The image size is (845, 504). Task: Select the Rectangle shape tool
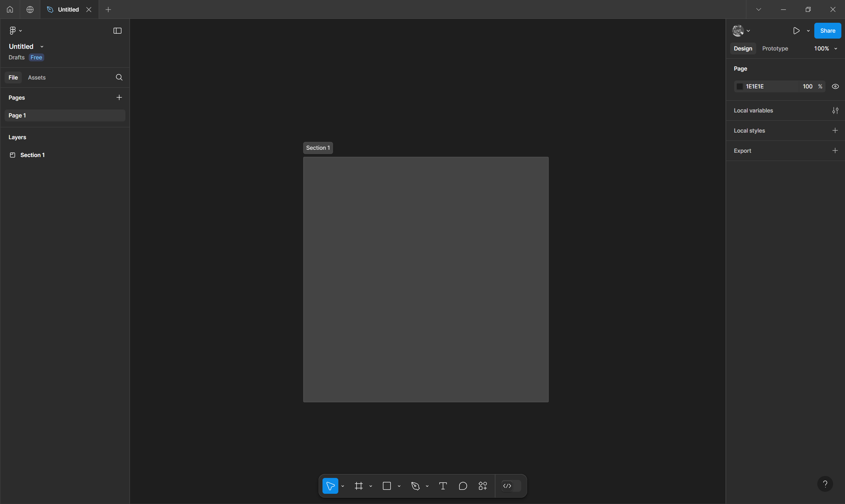coord(387,486)
